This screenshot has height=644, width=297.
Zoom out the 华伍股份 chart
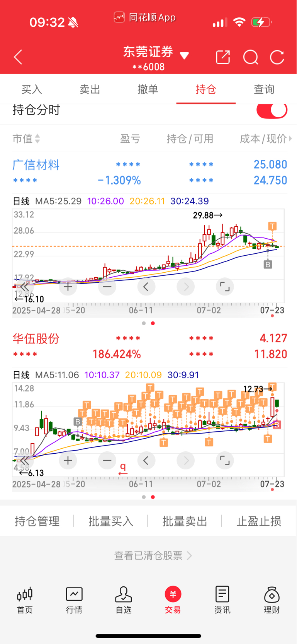point(107,460)
